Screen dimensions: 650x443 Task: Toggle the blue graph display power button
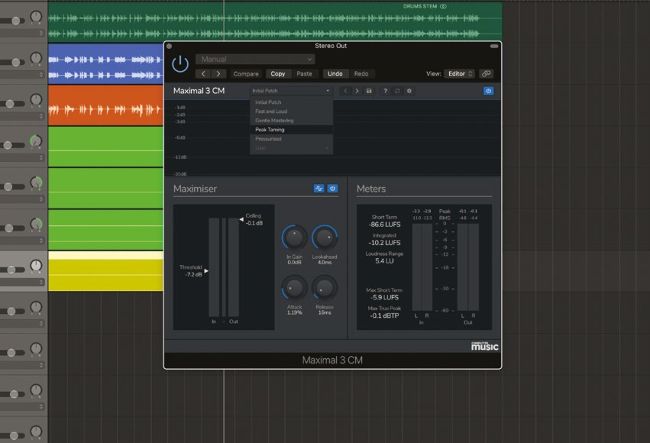click(x=488, y=91)
